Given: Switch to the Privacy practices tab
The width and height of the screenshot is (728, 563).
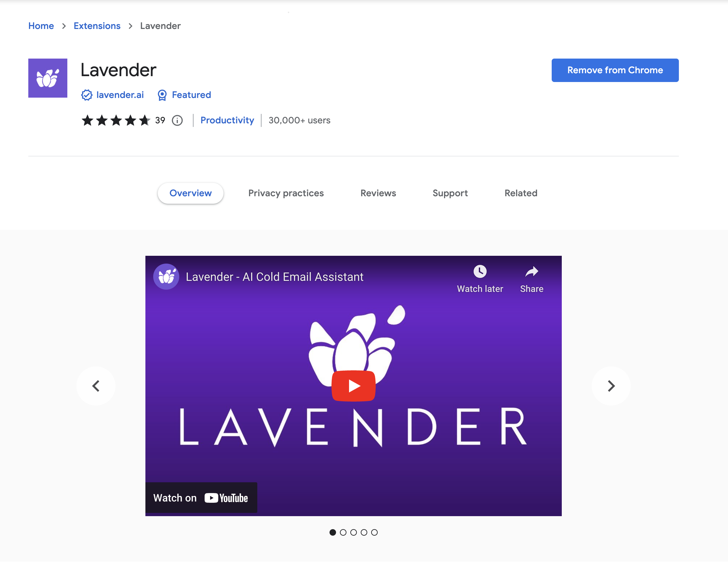Looking at the screenshot, I should (286, 193).
